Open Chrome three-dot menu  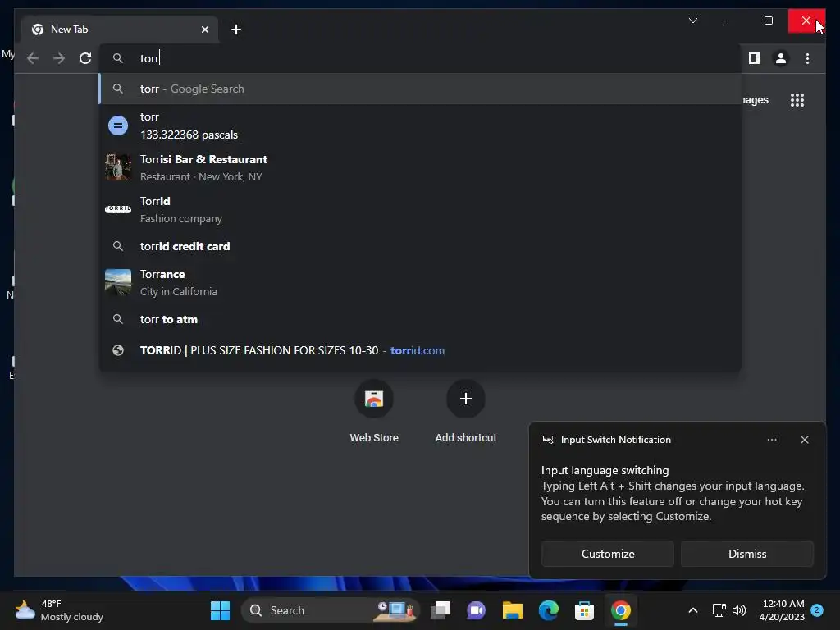(x=807, y=58)
